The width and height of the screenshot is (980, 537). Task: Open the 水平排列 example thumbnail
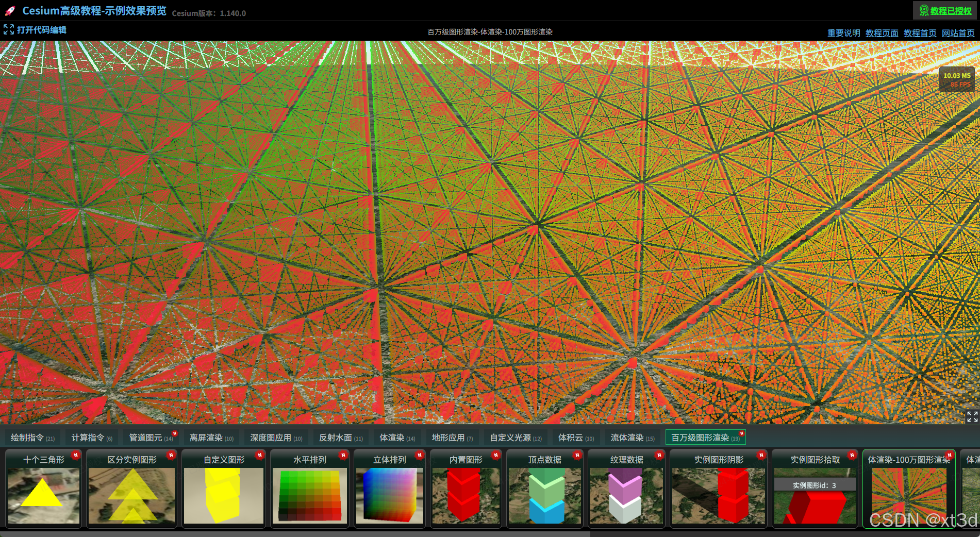coord(310,489)
